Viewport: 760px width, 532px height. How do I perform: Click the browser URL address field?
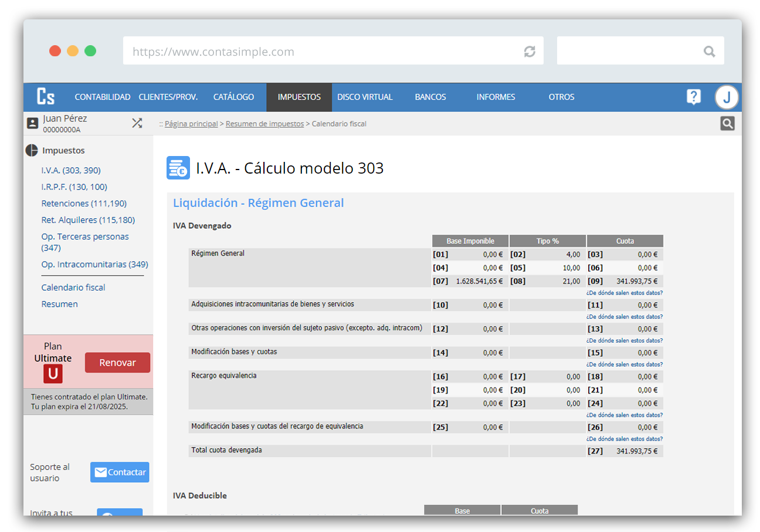click(333, 51)
